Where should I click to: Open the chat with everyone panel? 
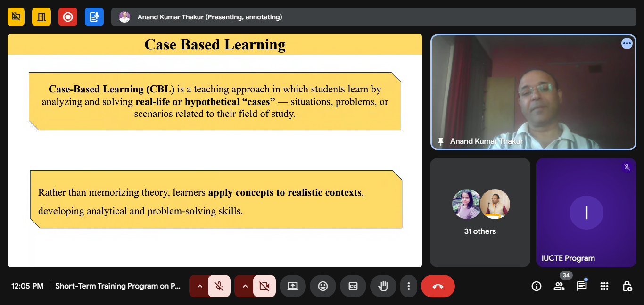tap(582, 286)
